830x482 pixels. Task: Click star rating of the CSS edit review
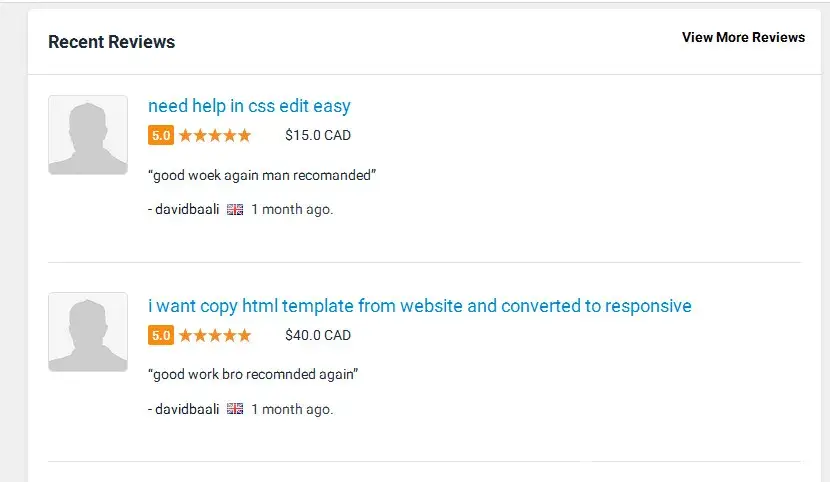pos(215,136)
